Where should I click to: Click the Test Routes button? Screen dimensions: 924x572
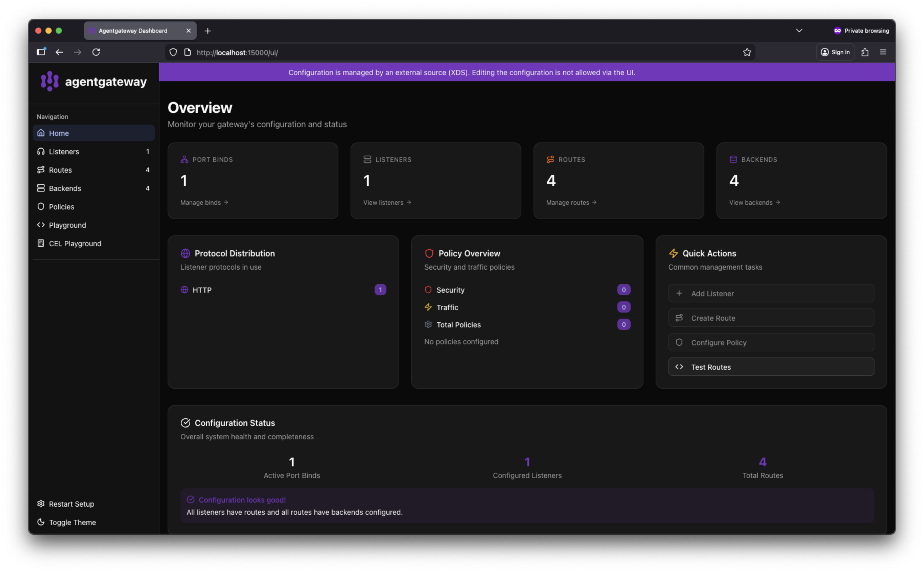[x=771, y=367]
